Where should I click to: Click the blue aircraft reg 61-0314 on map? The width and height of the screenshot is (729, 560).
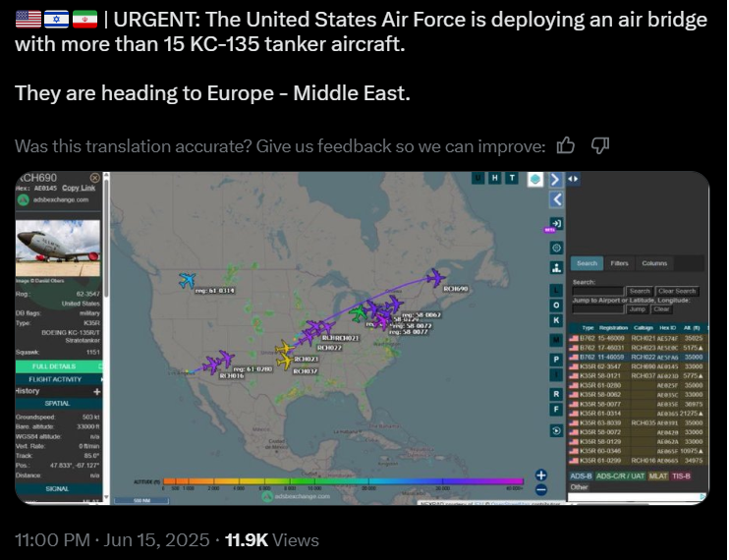188,280
